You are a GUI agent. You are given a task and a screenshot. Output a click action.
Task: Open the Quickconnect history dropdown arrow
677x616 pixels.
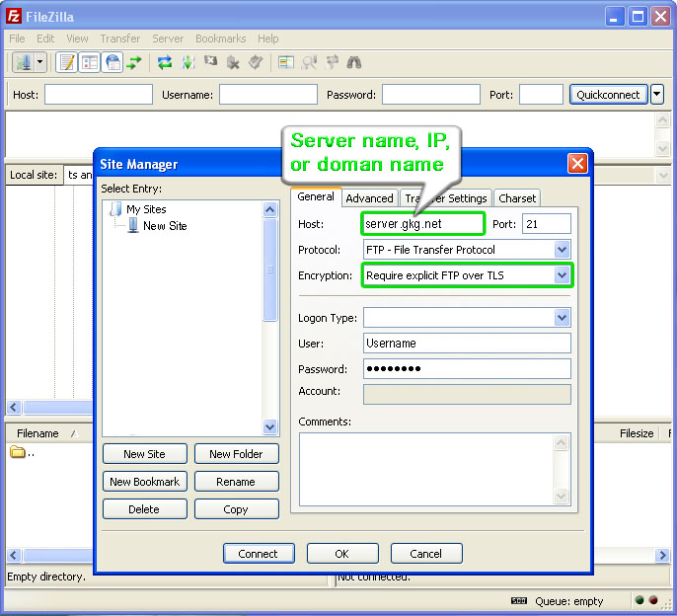coord(656,94)
